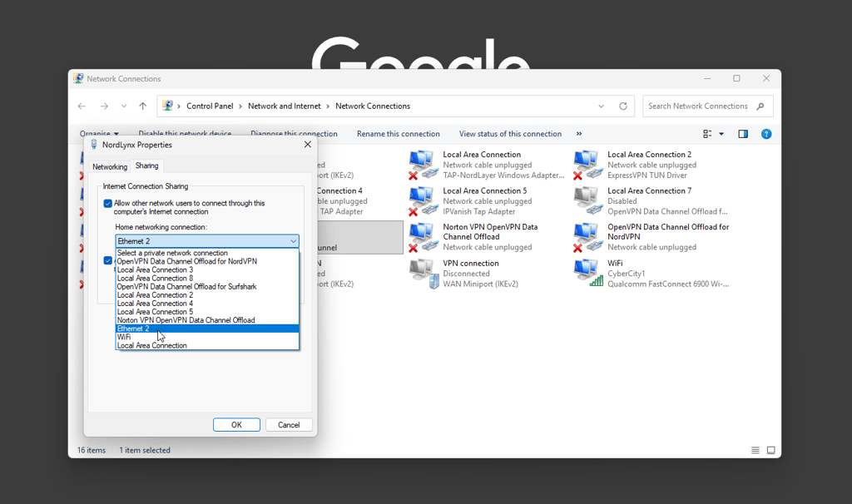Choose Local Area Connection at list bottom

(x=207, y=345)
